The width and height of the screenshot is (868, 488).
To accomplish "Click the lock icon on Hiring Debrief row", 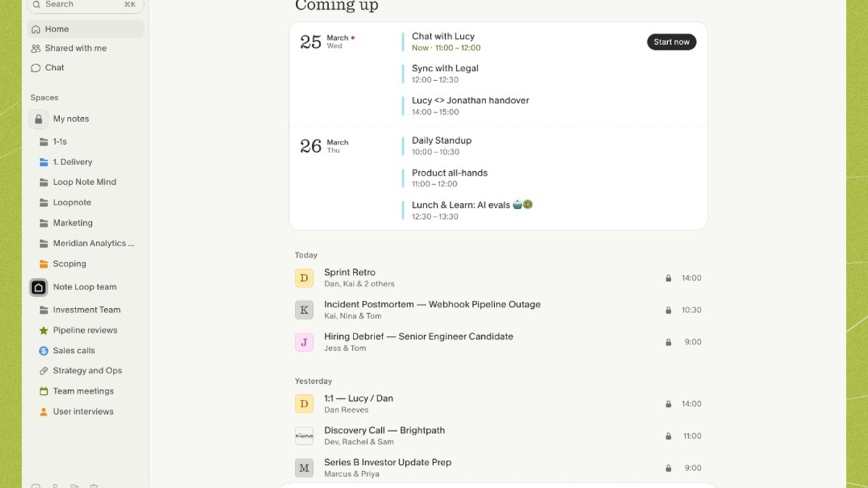I will tap(668, 342).
